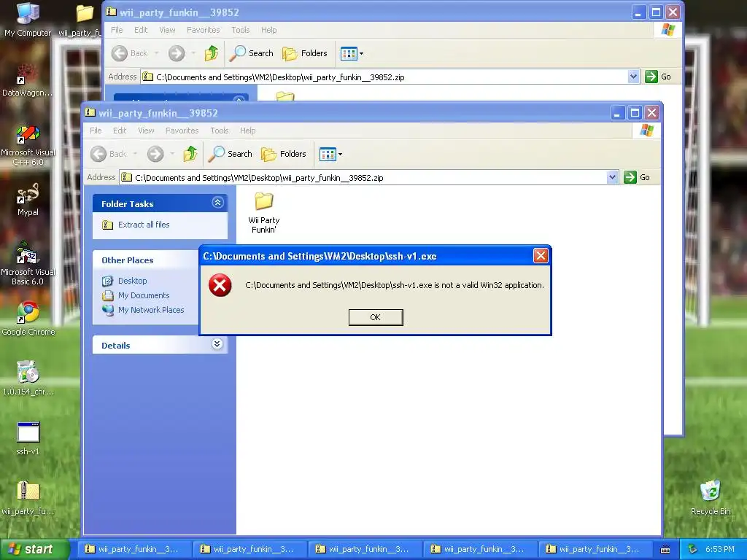The width and height of the screenshot is (747, 560).
Task: Select the Mypal browser icon
Action: [28, 200]
